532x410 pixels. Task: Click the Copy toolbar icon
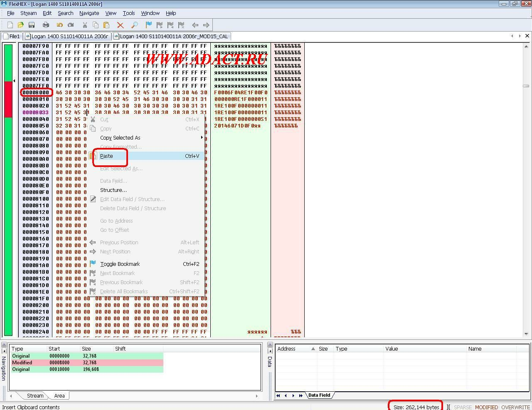[x=96, y=25]
